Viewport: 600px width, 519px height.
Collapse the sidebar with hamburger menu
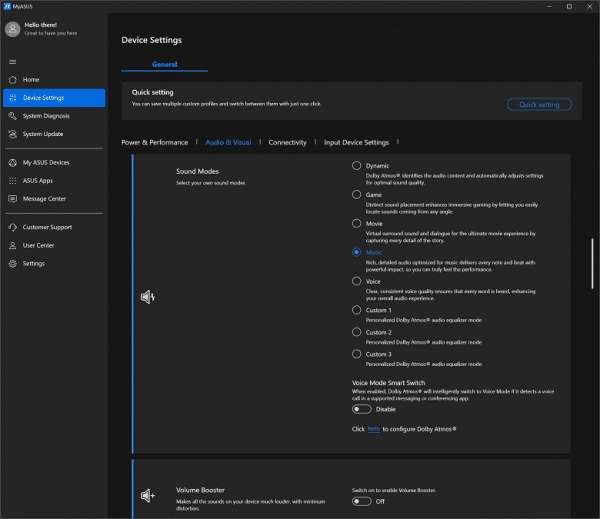pos(12,61)
